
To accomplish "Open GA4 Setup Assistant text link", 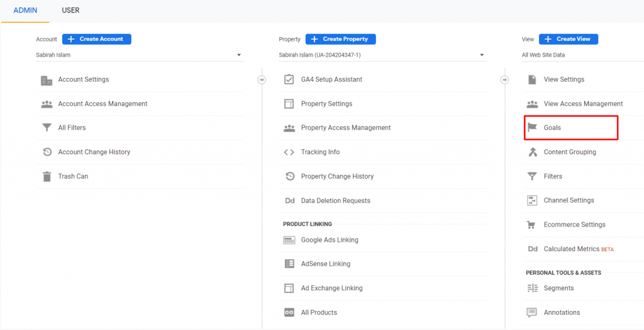I will coord(331,79).
